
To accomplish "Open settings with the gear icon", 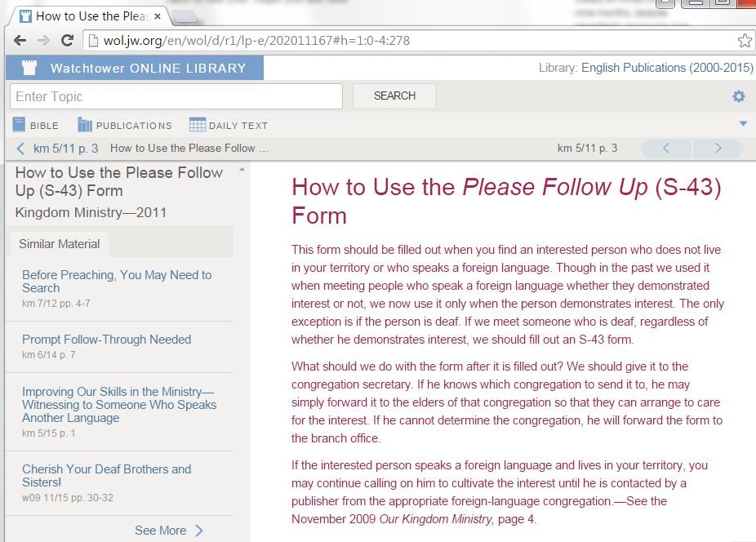I will coord(738,96).
